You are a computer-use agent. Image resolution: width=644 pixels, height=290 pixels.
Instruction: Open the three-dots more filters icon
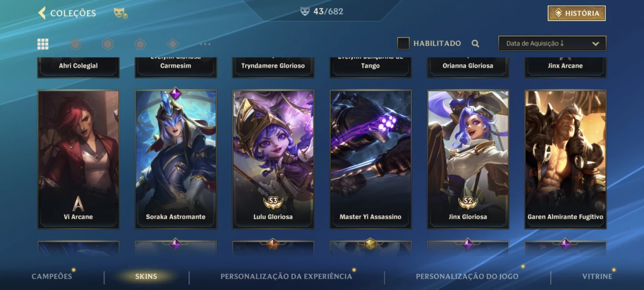[x=205, y=44]
